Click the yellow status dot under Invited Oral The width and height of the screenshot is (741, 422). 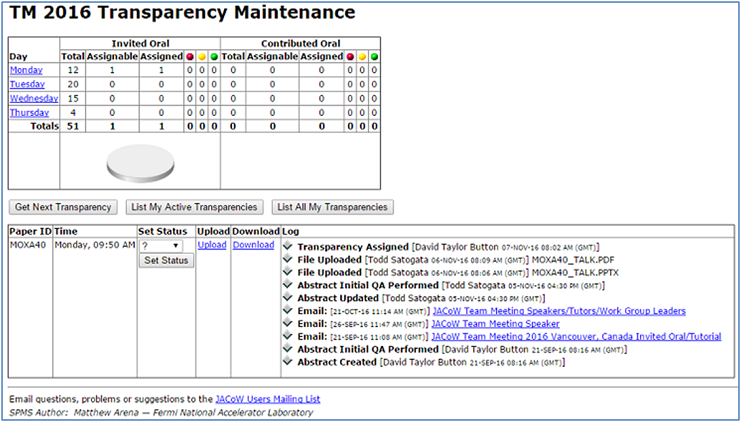point(202,57)
